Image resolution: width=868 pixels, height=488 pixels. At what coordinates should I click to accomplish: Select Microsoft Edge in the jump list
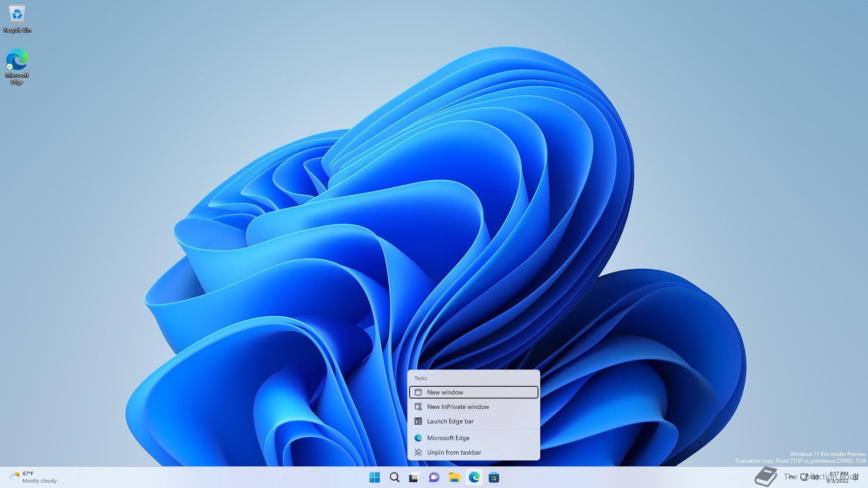473,438
